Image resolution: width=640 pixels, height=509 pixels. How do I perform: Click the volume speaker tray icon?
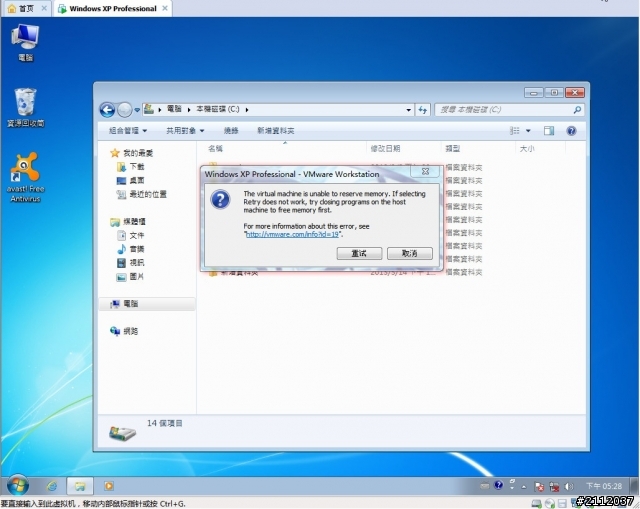coord(568,487)
